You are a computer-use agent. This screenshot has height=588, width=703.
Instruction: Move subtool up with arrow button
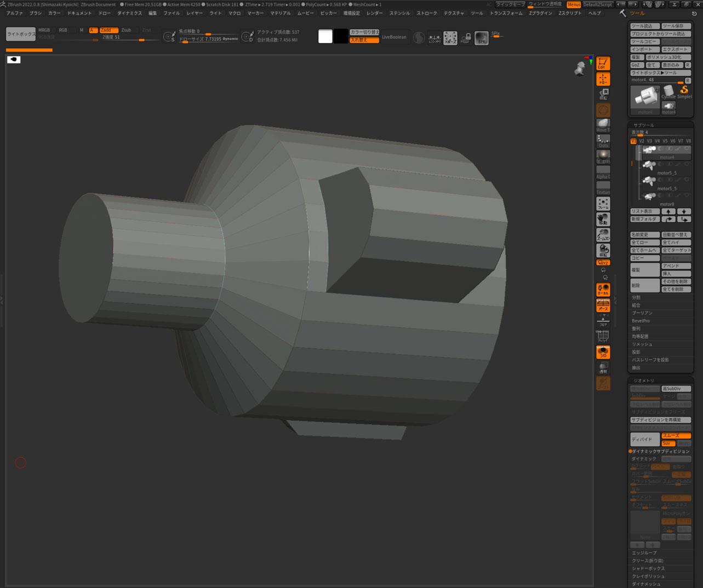click(668, 211)
